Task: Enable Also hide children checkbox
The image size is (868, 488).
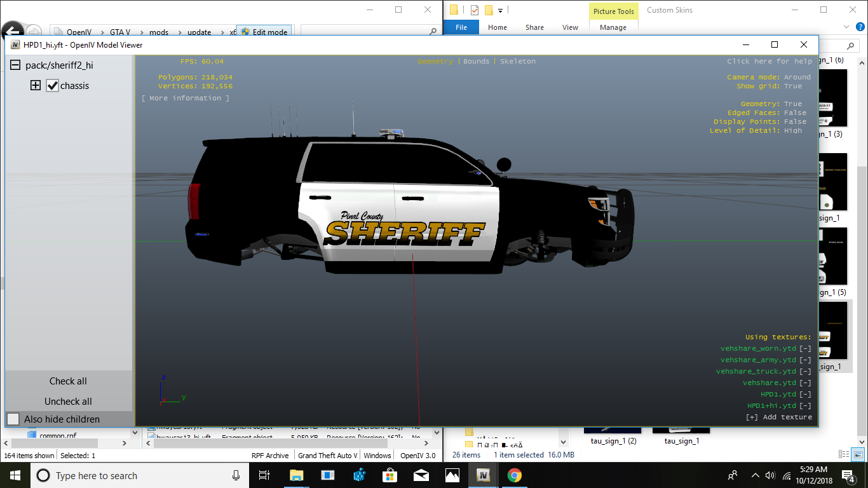Action: coord(13,419)
